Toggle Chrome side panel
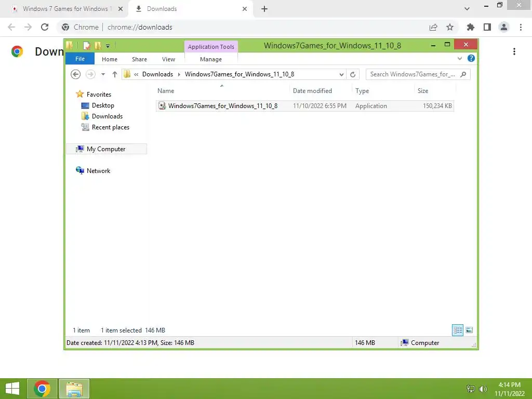 click(x=487, y=27)
